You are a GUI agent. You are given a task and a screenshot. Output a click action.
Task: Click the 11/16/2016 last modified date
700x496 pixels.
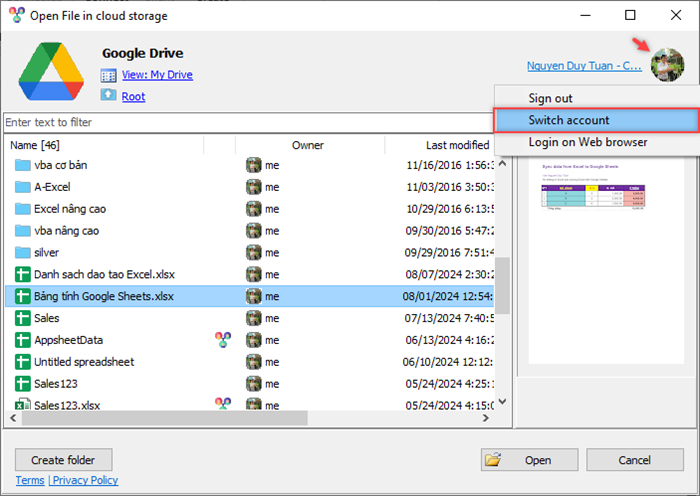tap(450, 165)
